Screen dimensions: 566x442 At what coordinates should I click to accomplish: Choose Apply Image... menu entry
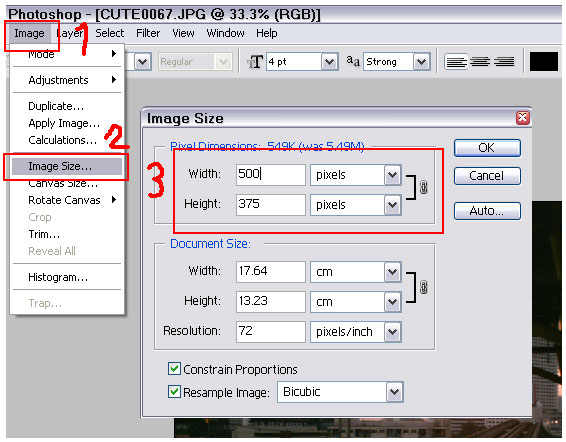coord(67,123)
